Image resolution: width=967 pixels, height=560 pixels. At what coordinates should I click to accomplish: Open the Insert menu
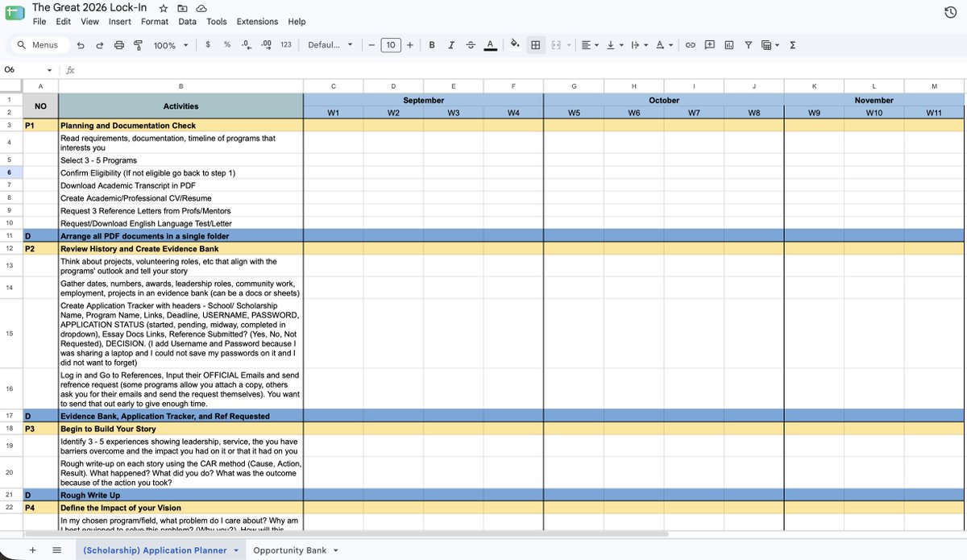tap(120, 22)
